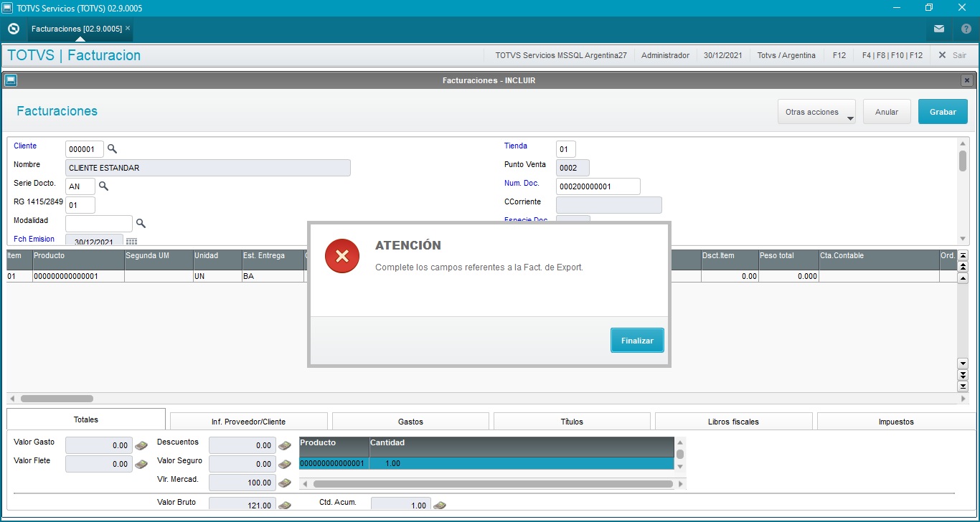Click the Anular button
This screenshot has width=980, height=522.
887,112
